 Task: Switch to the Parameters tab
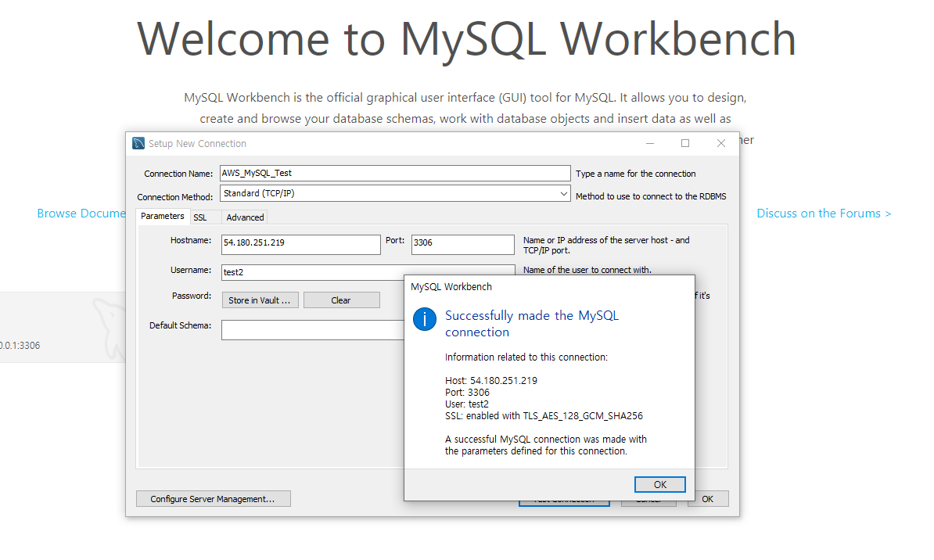click(x=162, y=216)
